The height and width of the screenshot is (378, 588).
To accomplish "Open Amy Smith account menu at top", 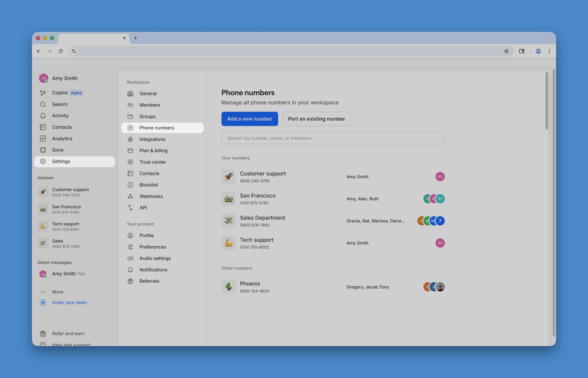I will point(58,78).
